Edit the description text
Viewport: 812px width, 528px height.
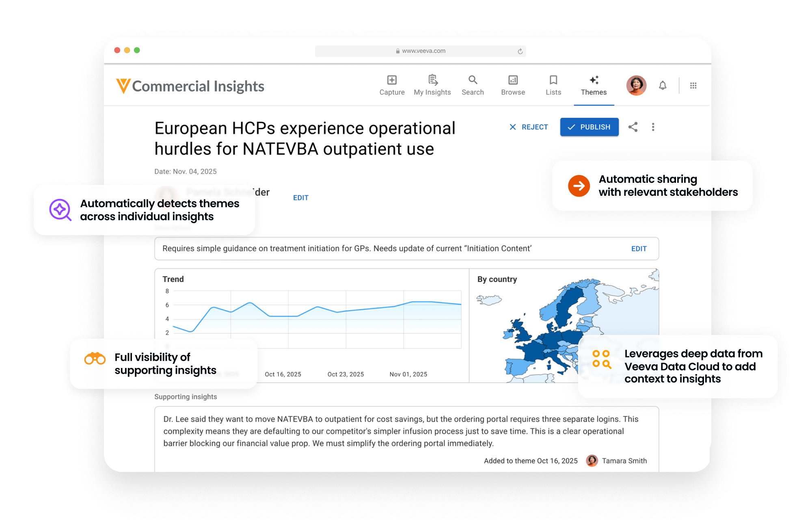pos(639,249)
